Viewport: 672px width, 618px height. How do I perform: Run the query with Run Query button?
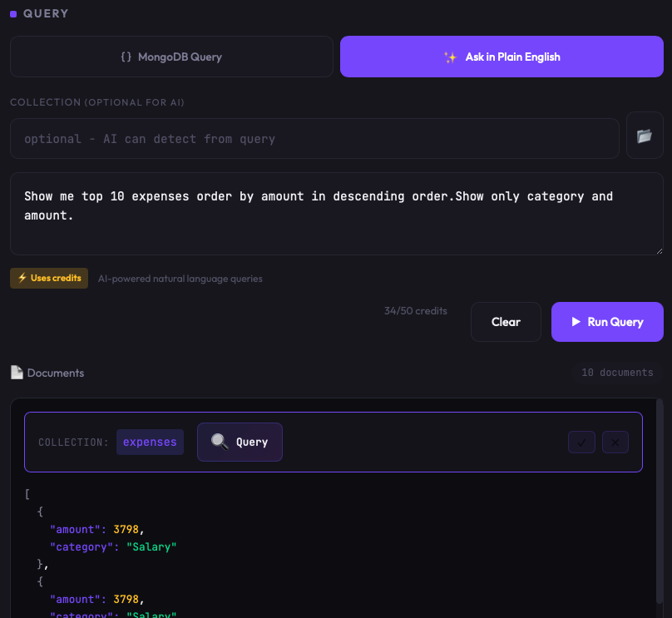tap(607, 322)
